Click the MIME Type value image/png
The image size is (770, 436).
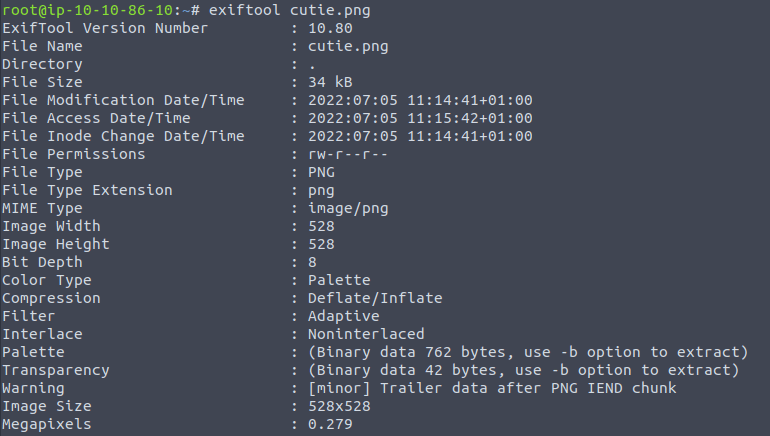click(x=348, y=208)
